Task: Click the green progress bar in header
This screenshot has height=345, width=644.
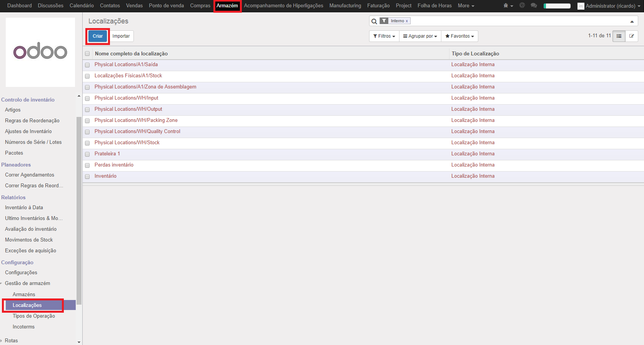Action: click(557, 6)
